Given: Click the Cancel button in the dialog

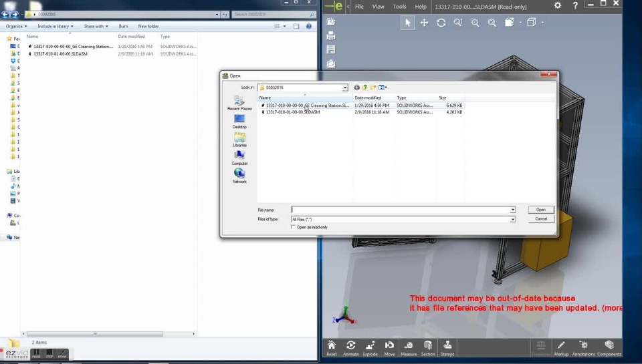Looking at the screenshot, I should click(x=541, y=219).
